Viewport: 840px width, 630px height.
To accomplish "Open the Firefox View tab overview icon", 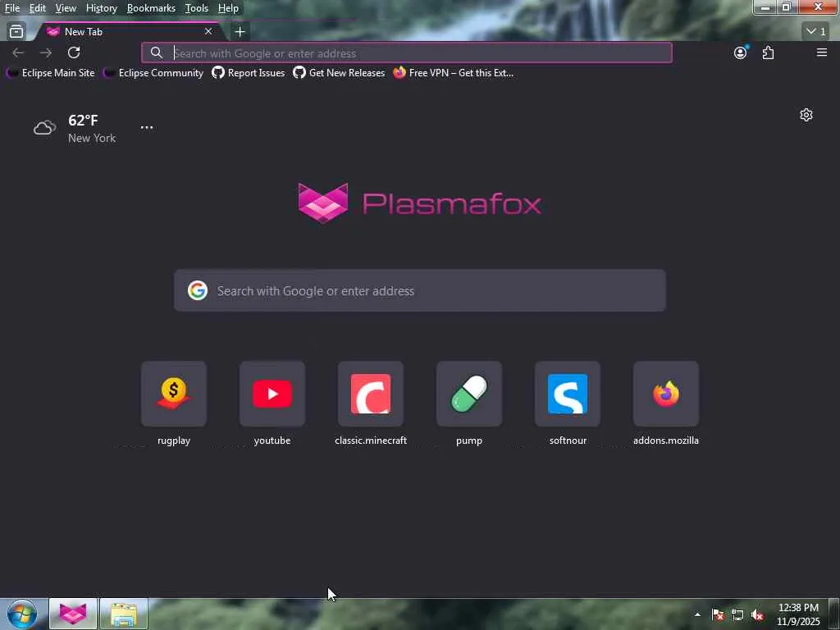I will pos(16,32).
